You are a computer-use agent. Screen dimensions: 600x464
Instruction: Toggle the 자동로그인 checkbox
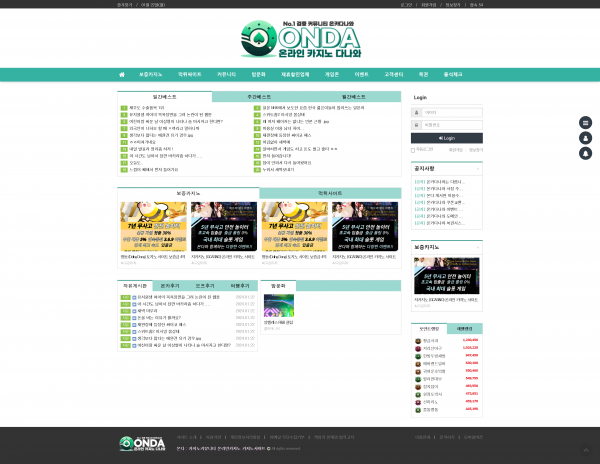pyautogui.click(x=414, y=150)
